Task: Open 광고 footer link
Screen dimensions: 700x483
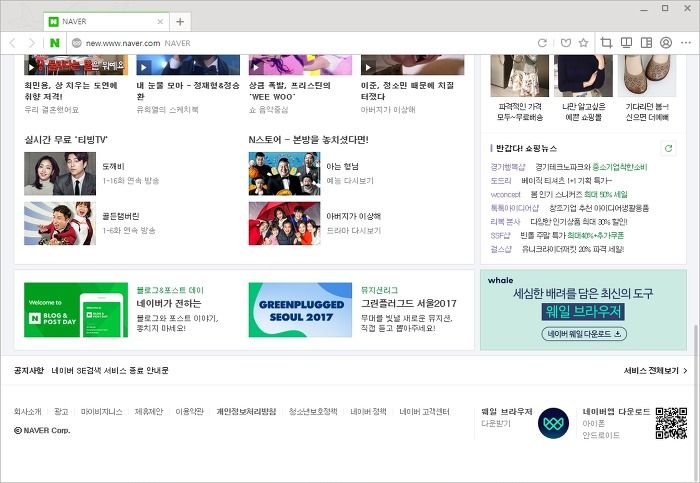Action: [x=61, y=412]
